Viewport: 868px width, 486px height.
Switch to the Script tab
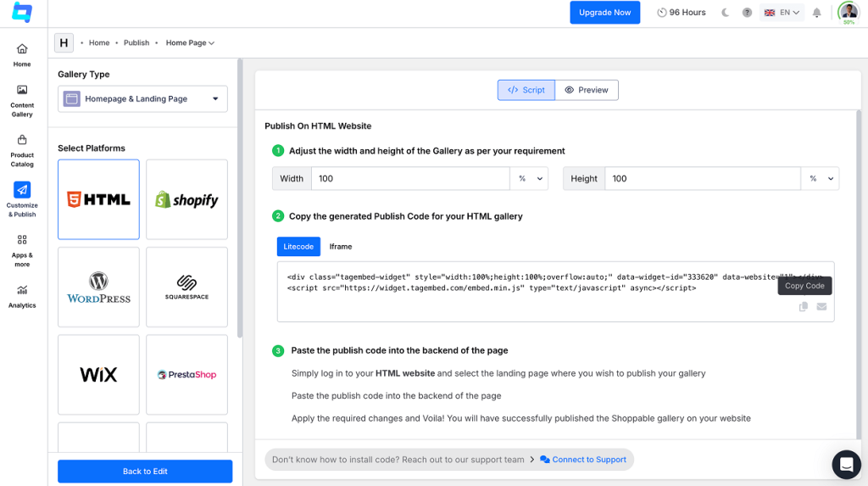tap(526, 90)
